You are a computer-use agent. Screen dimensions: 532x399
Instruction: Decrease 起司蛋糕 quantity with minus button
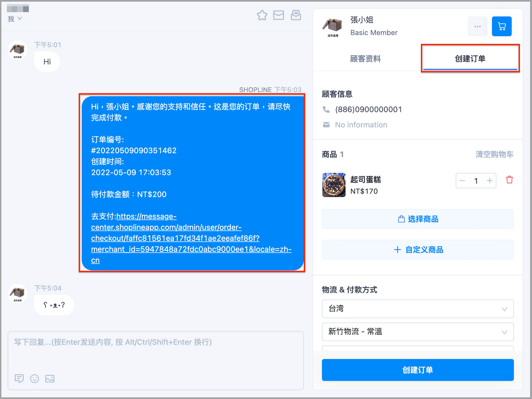(462, 181)
